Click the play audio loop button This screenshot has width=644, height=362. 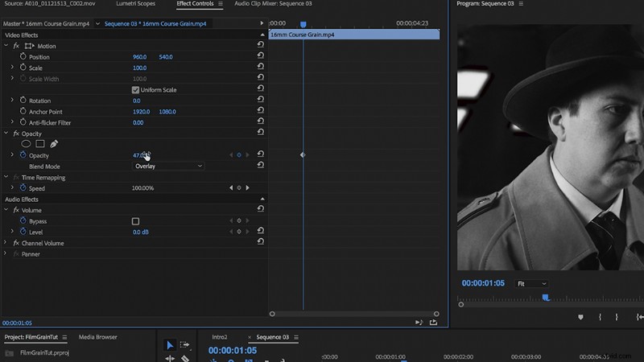(x=419, y=323)
